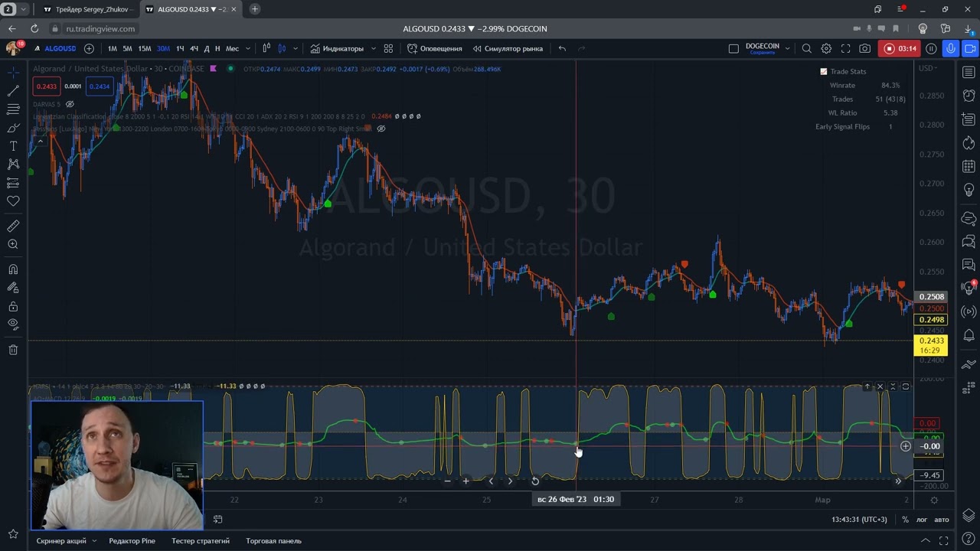Toggle visibility of the Sessions LuxAlgo indicator

pyautogui.click(x=381, y=129)
